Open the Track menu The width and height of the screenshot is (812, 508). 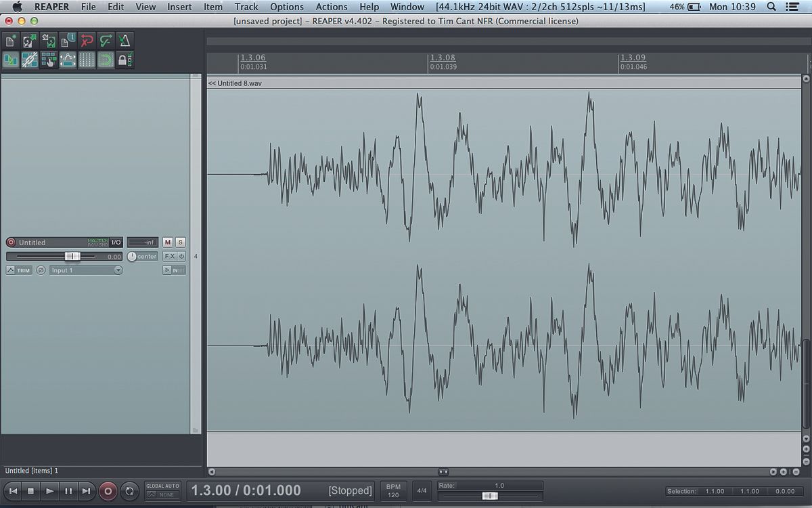246,7
